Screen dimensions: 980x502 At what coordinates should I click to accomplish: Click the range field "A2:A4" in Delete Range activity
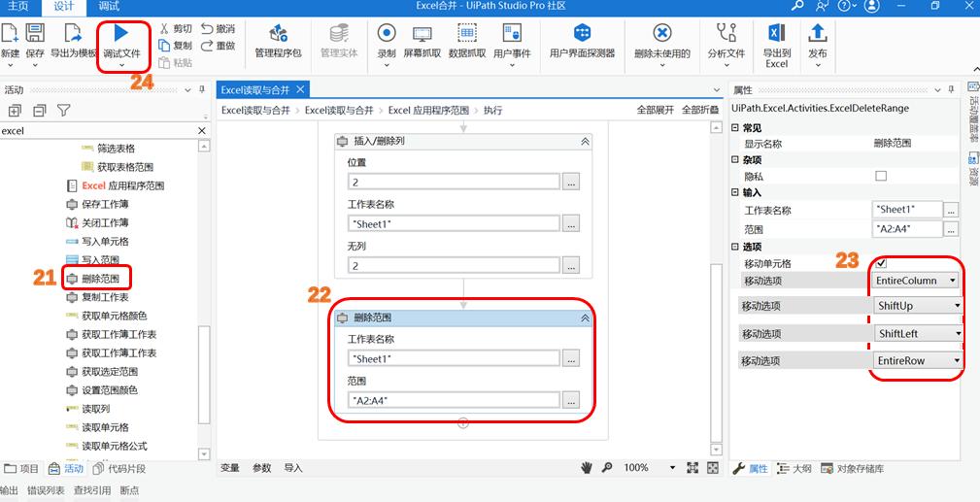pos(454,399)
